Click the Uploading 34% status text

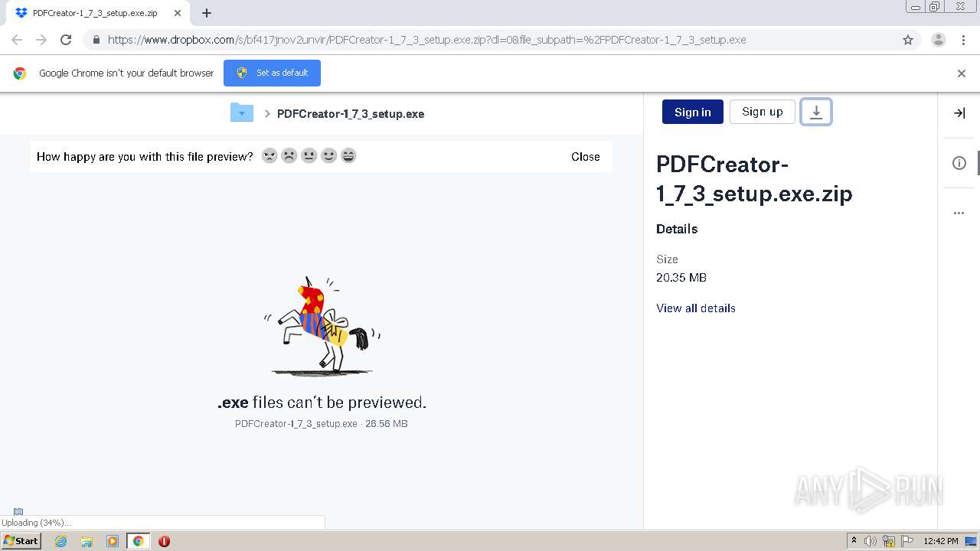tap(36, 523)
